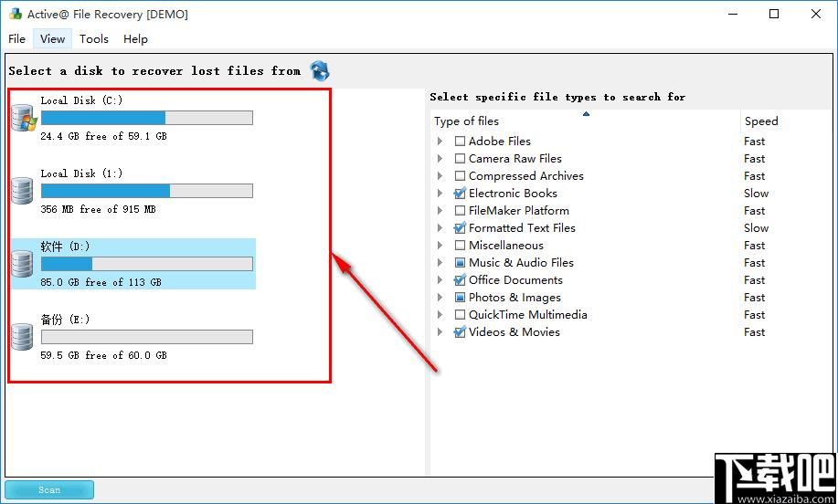Toggle FileMaker Platform checkbox
This screenshot has height=504, width=838.
click(460, 211)
